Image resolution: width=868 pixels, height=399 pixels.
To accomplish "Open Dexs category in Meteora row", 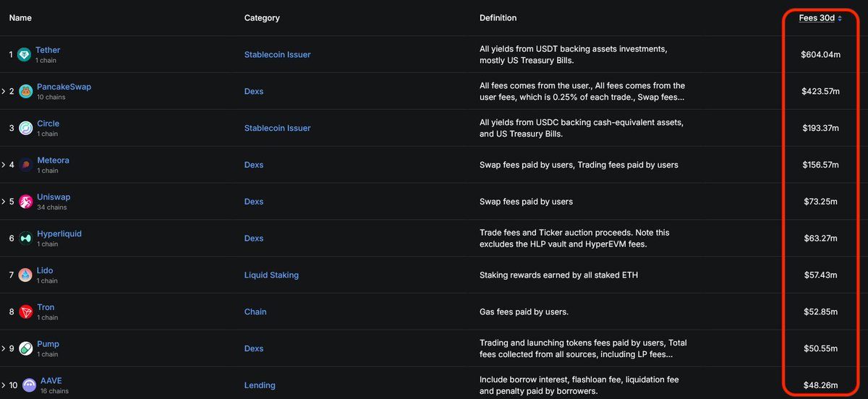I will (254, 165).
